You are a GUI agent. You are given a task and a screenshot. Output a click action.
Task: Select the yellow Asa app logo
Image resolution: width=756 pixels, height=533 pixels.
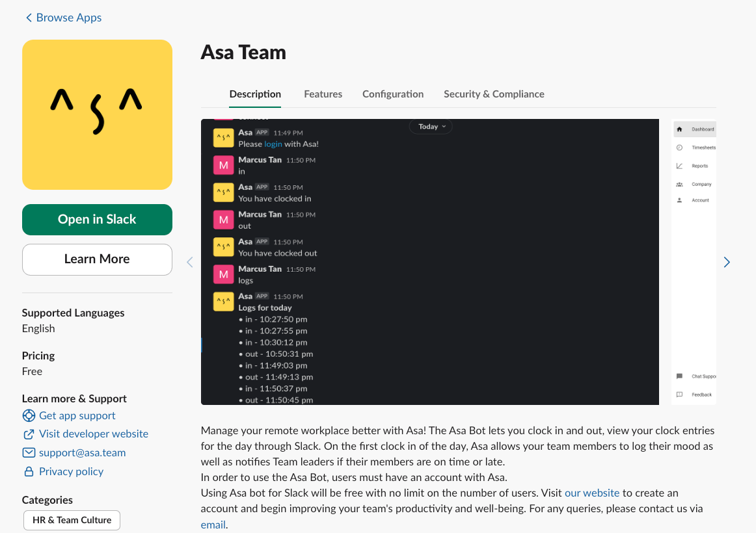coord(97,114)
